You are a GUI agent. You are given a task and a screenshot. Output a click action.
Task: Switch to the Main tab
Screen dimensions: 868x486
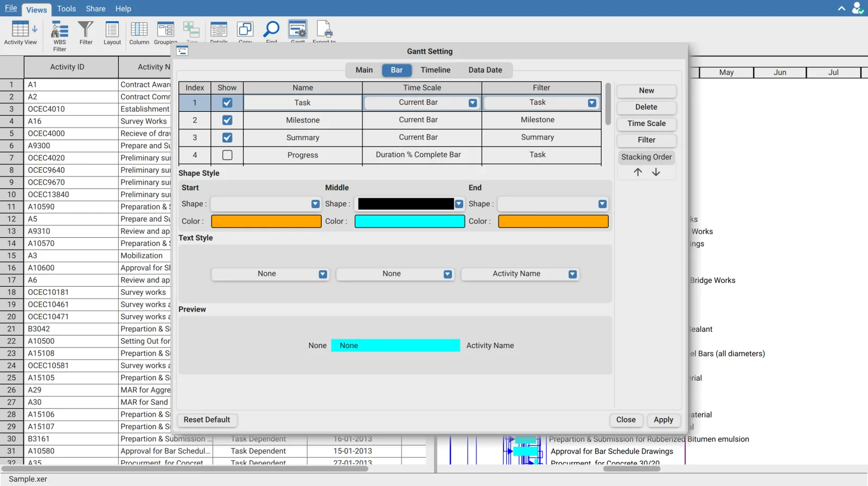[364, 70]
